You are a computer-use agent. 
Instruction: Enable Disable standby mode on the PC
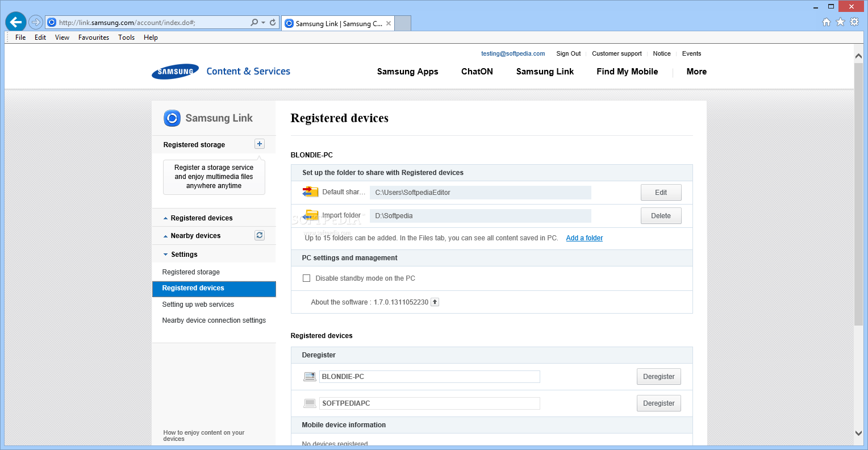pyautogui.click(x=307, y=278)
